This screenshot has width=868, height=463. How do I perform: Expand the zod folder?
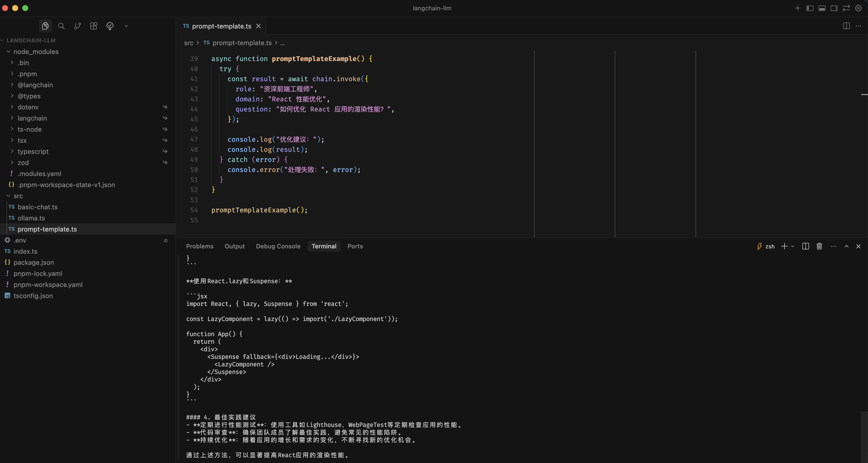[88, 163]
